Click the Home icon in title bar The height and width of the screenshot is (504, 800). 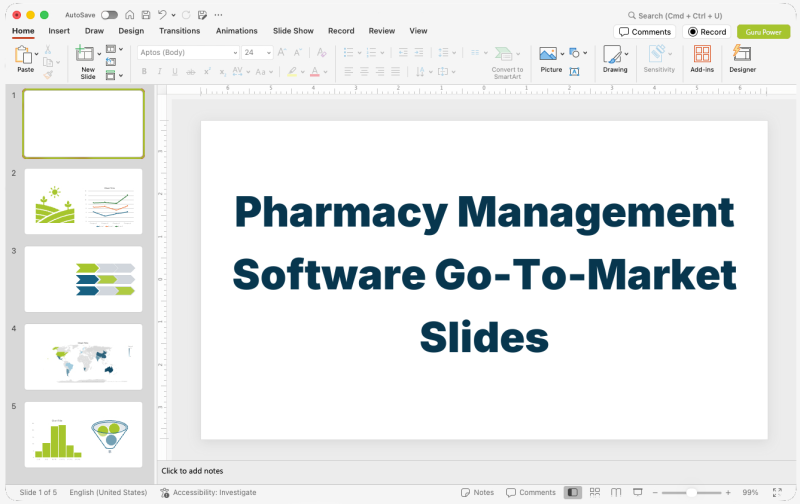click(x=130, y=15)
